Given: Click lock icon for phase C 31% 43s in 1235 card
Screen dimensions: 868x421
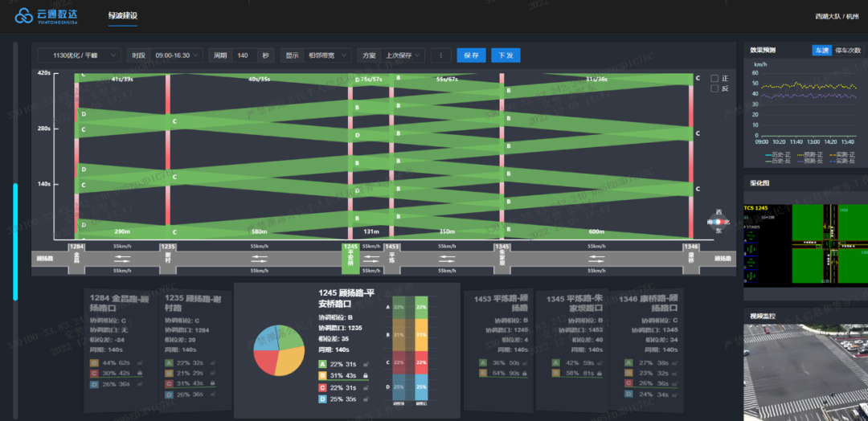Looking at the screenshot, I should pos(212,383).
